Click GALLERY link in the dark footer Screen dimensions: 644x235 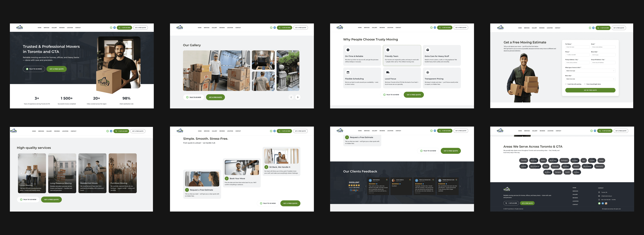pyautogui.click(x=575, y=194)
